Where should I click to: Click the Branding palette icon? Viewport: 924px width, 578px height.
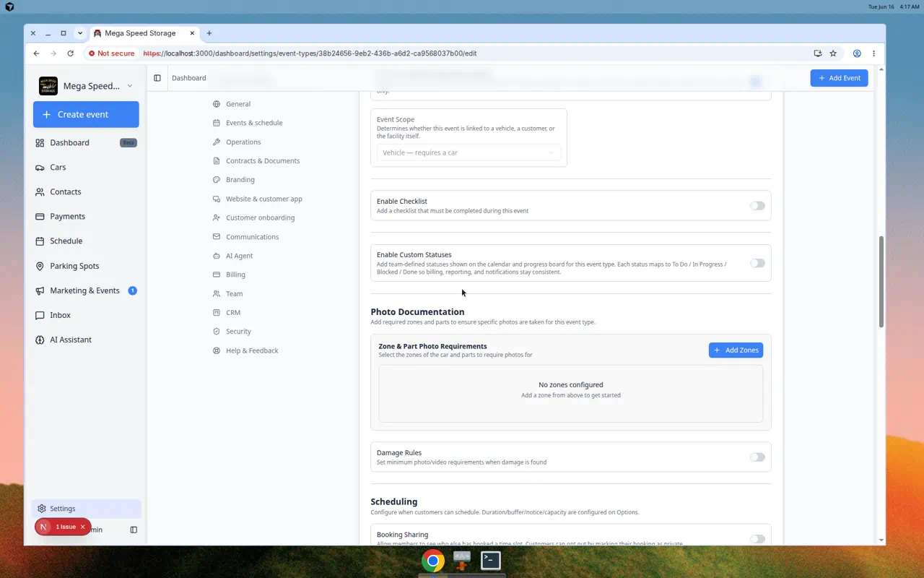point(217,180)
